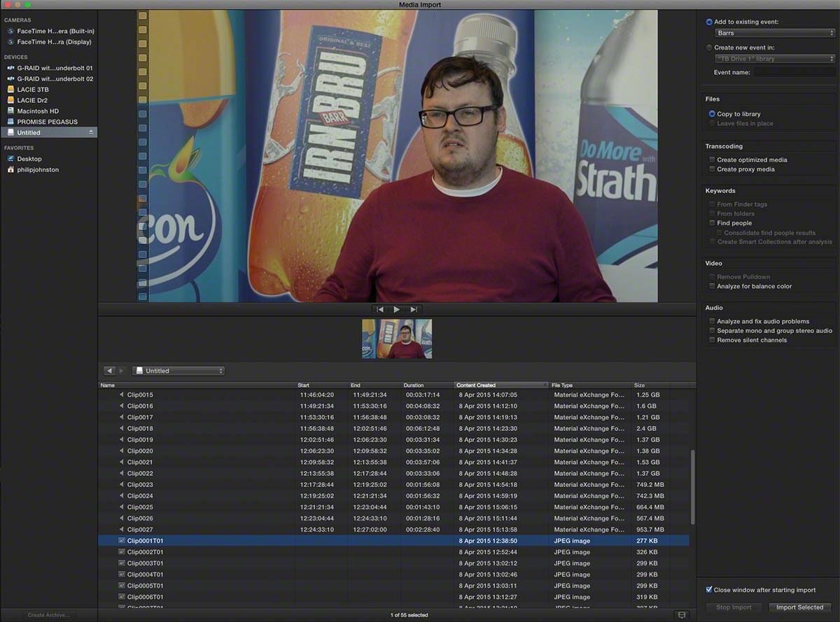
Task: Go back in browser history
Action: click(x=109, y=371)
